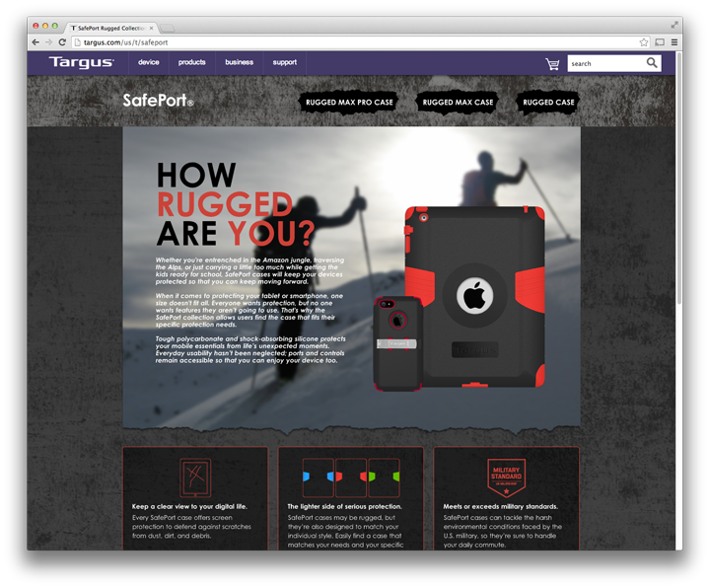The height and width of the screenshot is (588, 710).
Task: Click the page icon beside the URL
Action: (x=77, y=42)
